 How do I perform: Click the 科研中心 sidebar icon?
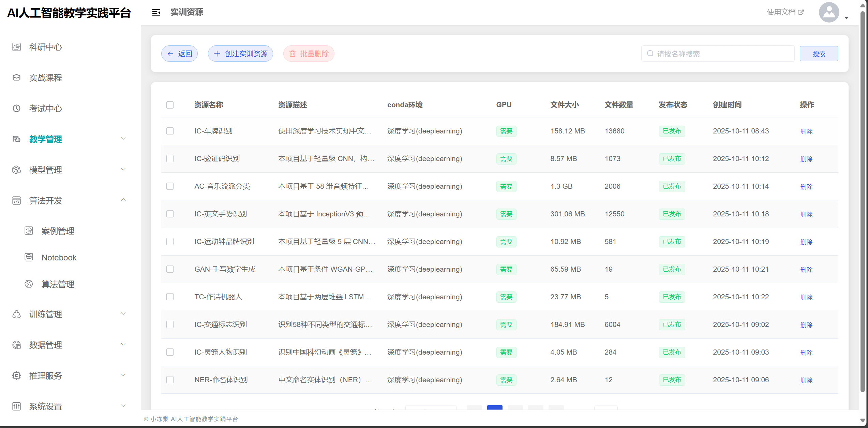pyautogui.click(x=16, y=47)
